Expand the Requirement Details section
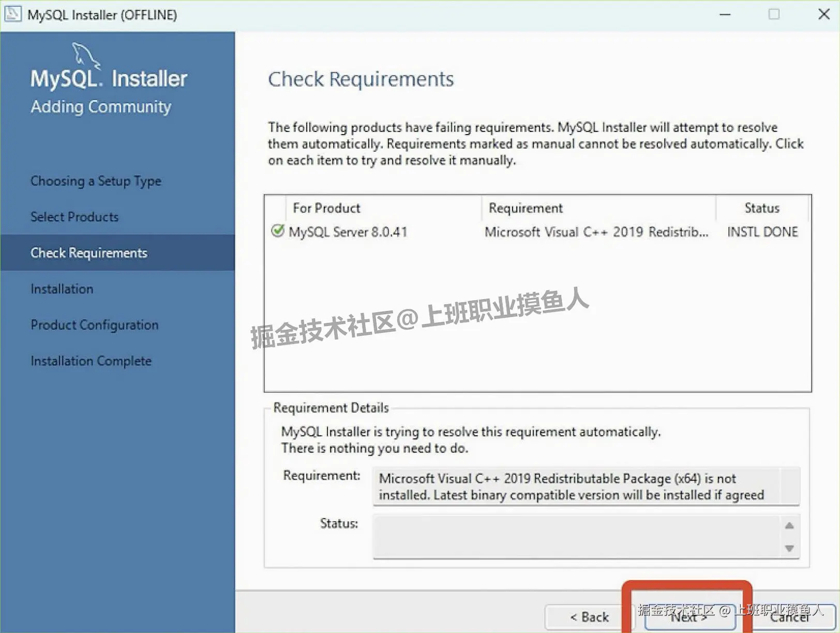Screen dimensions: 840x633 [331, 408]
